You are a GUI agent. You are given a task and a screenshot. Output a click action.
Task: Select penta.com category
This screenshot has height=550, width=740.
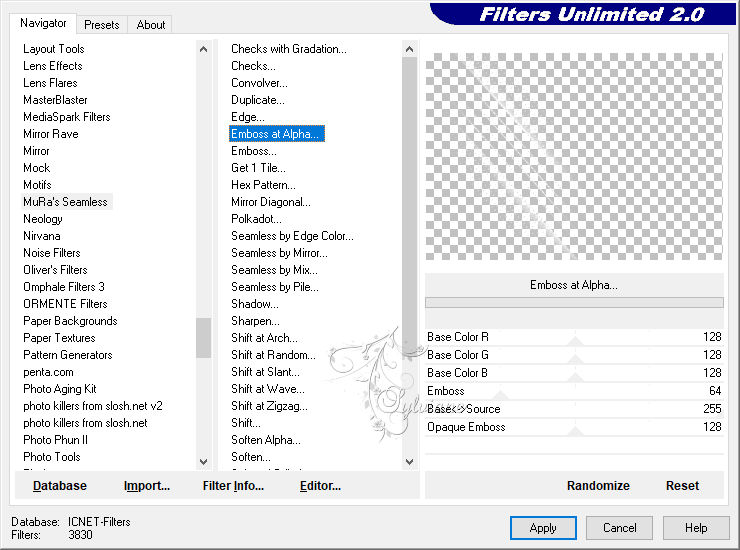click(48, 372)
